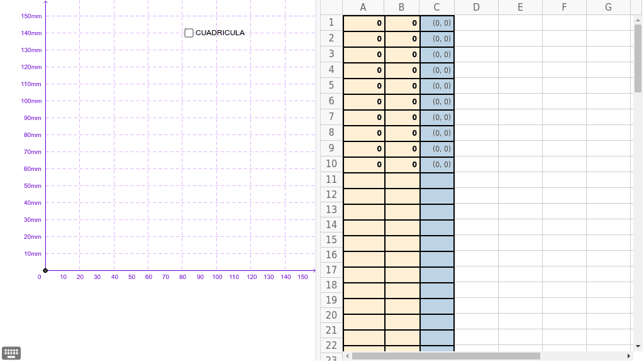Select cell A2 containing 0

pyautogui.click(x=364, y=39)
